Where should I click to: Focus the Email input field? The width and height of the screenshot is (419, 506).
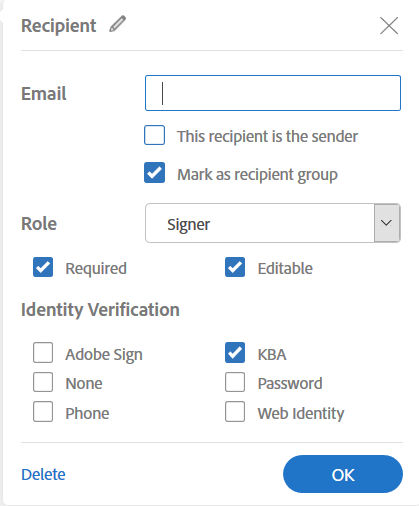(x=273, y=93)
